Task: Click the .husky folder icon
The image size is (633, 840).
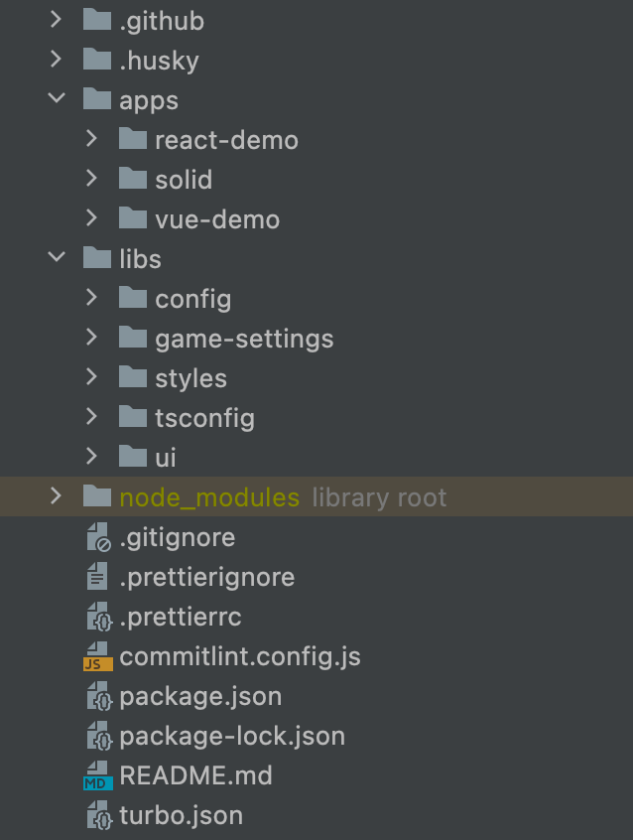Action: [x=96, y=60]
